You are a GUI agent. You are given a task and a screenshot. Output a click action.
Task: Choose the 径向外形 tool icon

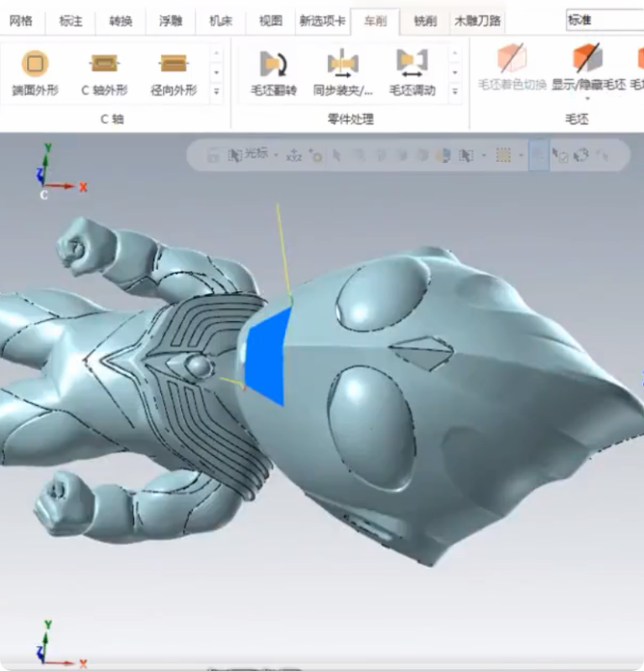(x=174, y=65)
